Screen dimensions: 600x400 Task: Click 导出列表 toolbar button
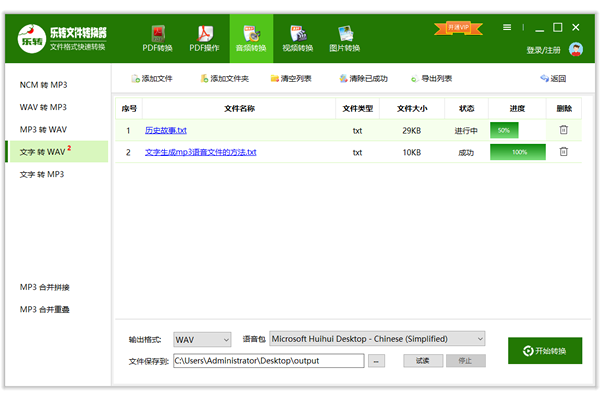[x=431, y=78]
